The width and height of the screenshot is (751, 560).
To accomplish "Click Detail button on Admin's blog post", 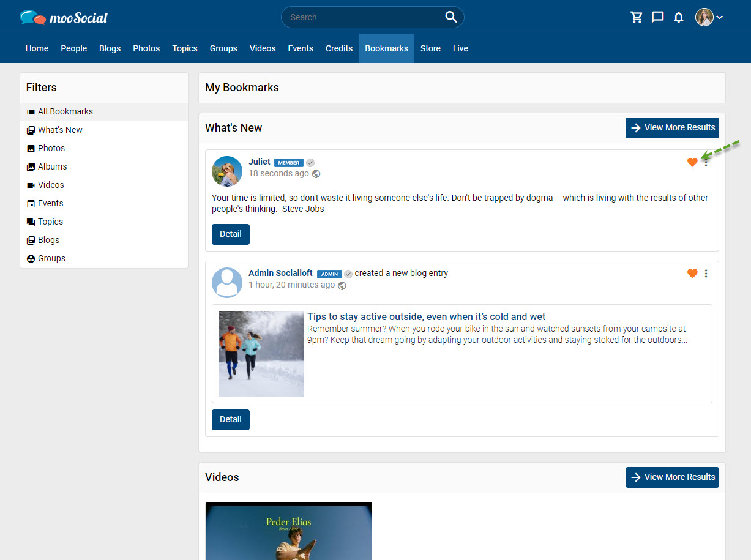I will [231, 420].
